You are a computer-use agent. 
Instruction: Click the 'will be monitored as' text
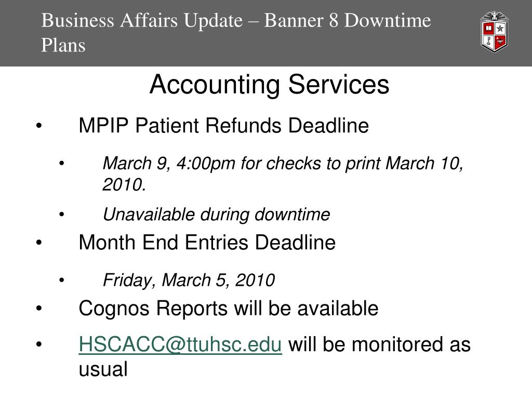point(379,344)
